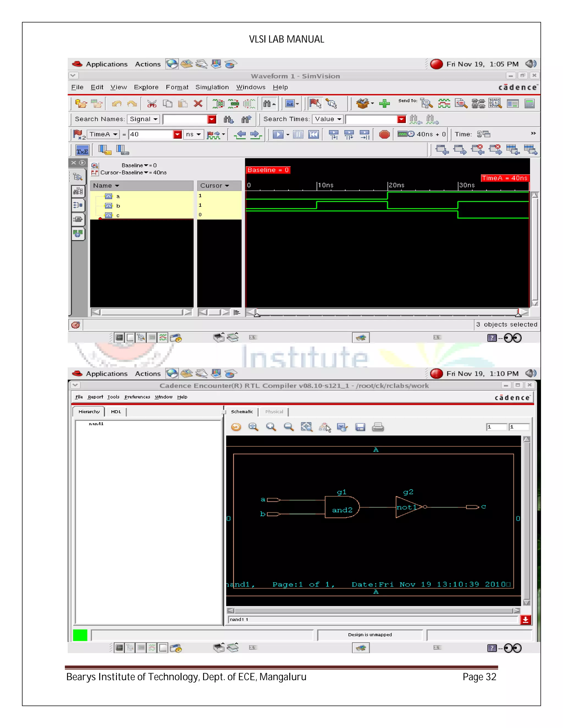Click the scissors Cut icon in SimVision toolbar

coord(152,104)
